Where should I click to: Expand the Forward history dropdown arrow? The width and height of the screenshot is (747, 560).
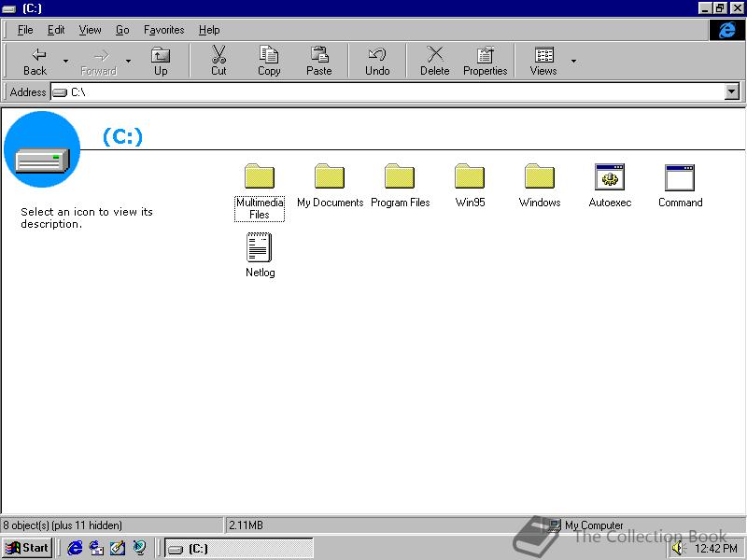point(128,61)
